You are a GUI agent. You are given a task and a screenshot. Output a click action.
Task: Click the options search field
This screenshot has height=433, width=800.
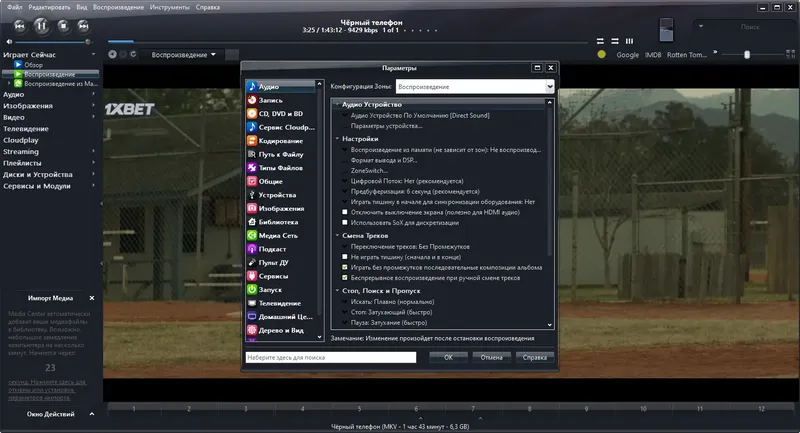pos(331,358)
